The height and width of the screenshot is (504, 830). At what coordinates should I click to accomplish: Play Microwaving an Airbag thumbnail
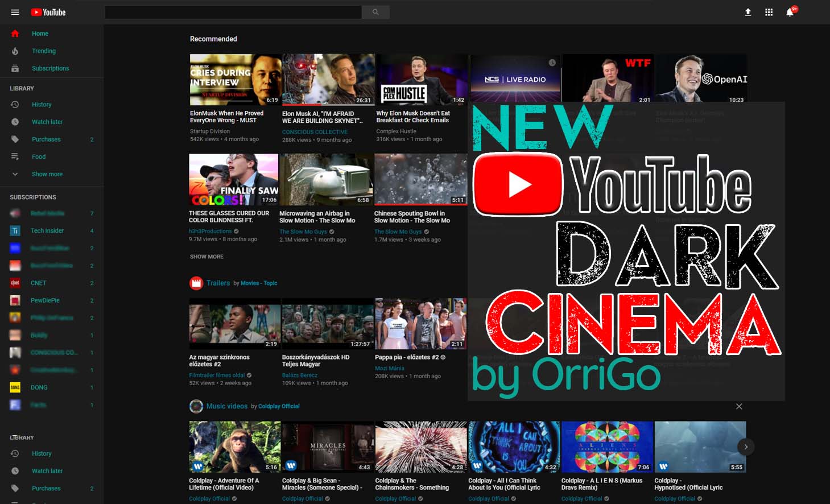tap(326, 179)
